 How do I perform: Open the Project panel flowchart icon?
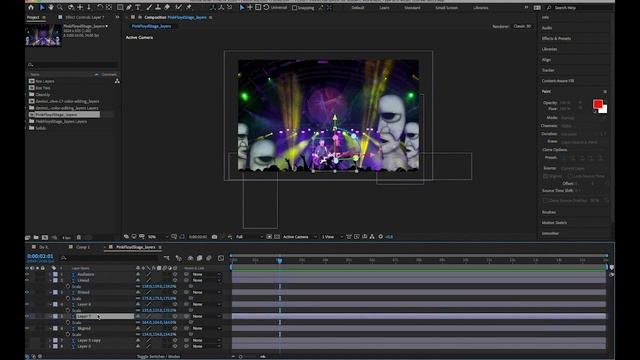click(117, 81)
